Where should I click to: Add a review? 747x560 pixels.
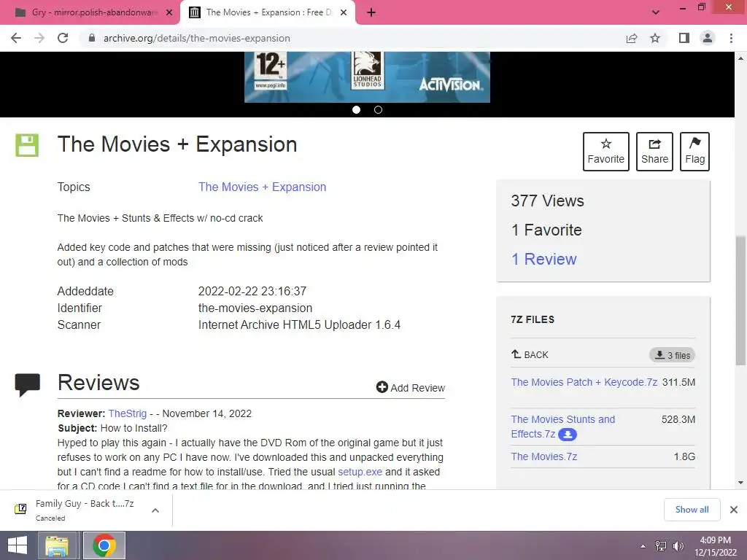coord(411,388)
